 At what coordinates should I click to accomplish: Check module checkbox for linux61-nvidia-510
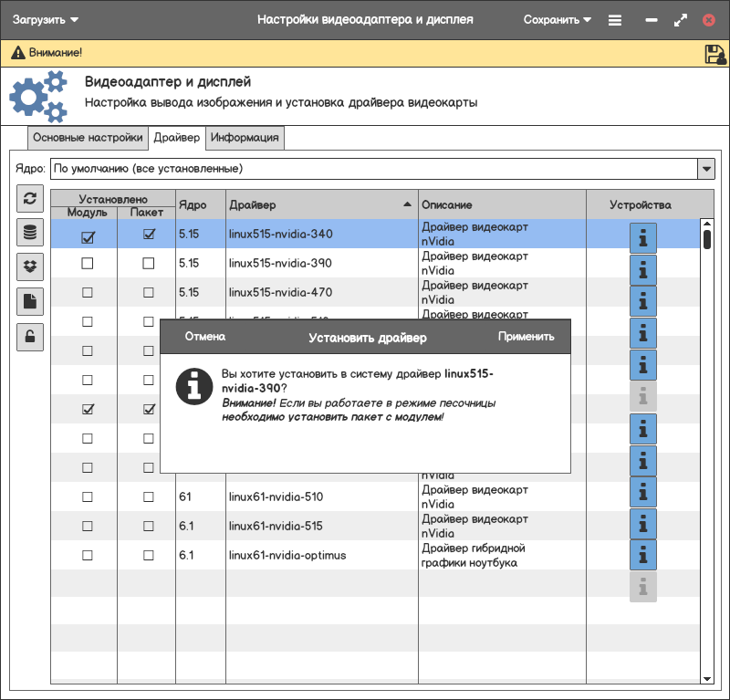[x=88, y=497]
